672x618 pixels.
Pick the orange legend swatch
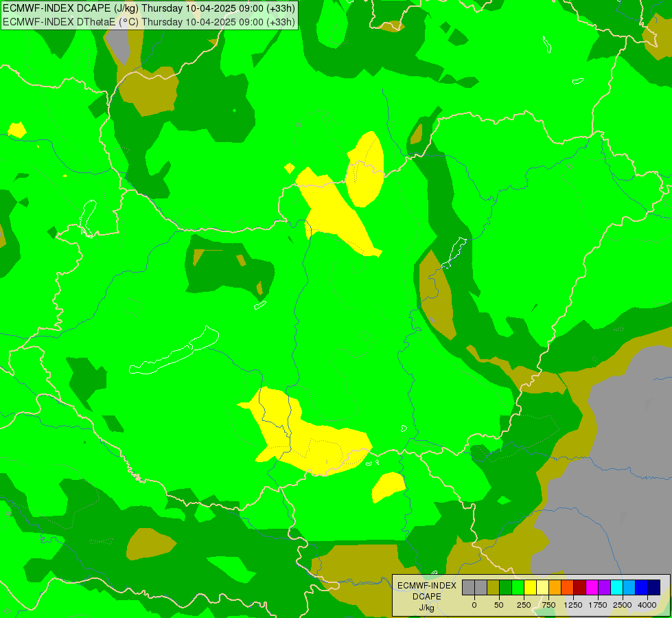[x=555, y=588]
